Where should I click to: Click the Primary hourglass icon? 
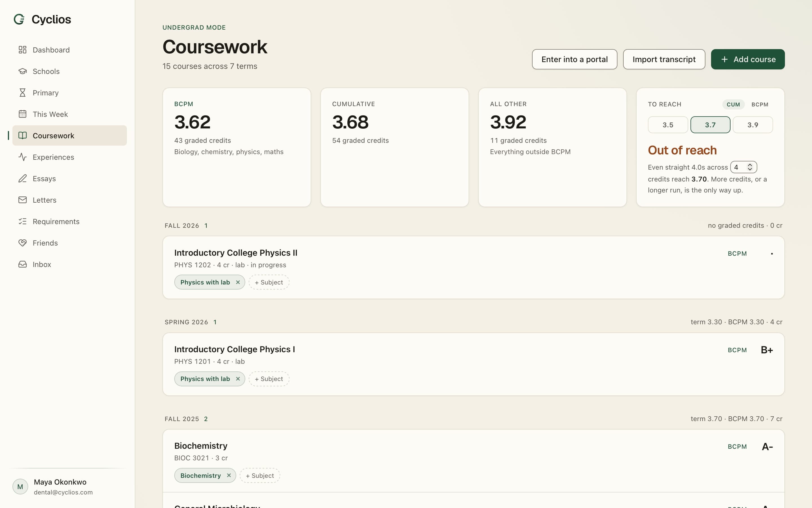[23, 93]
